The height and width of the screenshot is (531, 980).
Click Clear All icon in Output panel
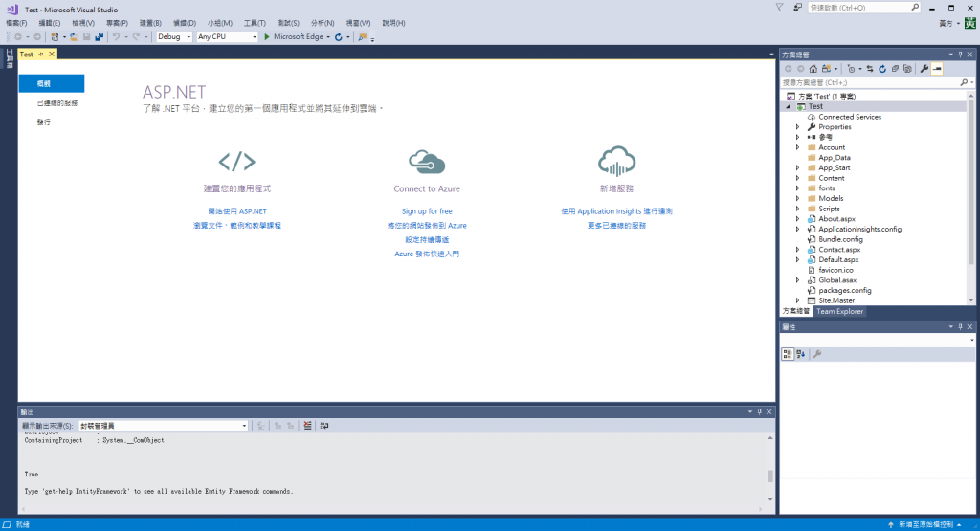[307, 426]
